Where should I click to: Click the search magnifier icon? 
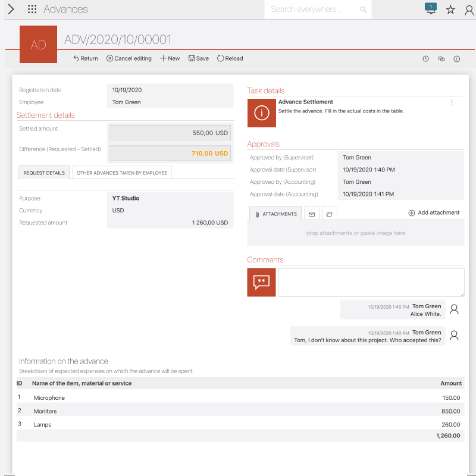[364, 10]
